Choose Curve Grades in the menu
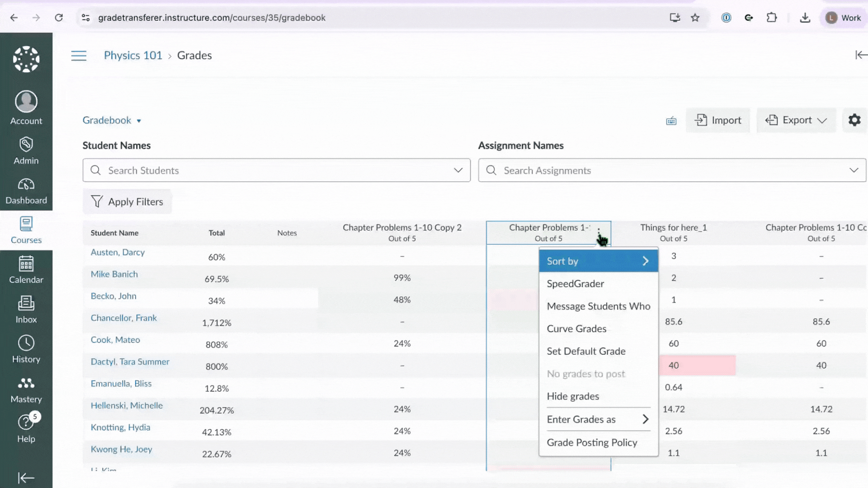 576,329
